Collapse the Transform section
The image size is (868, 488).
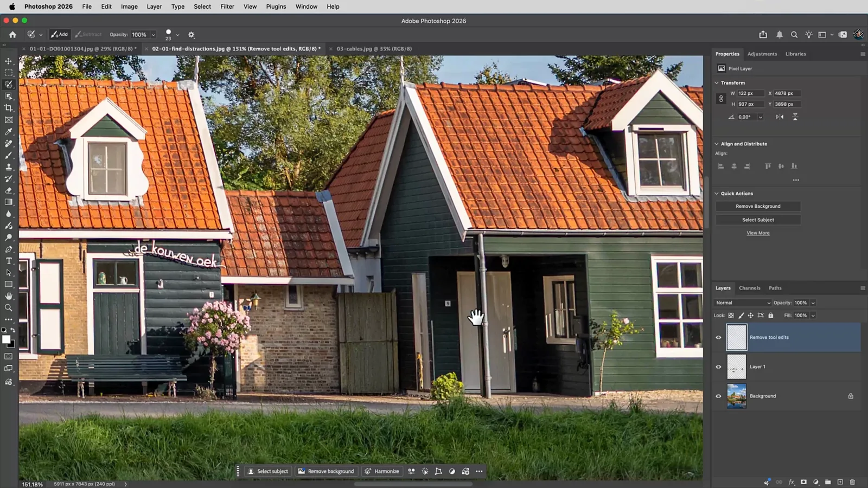(x=717, y=83)
